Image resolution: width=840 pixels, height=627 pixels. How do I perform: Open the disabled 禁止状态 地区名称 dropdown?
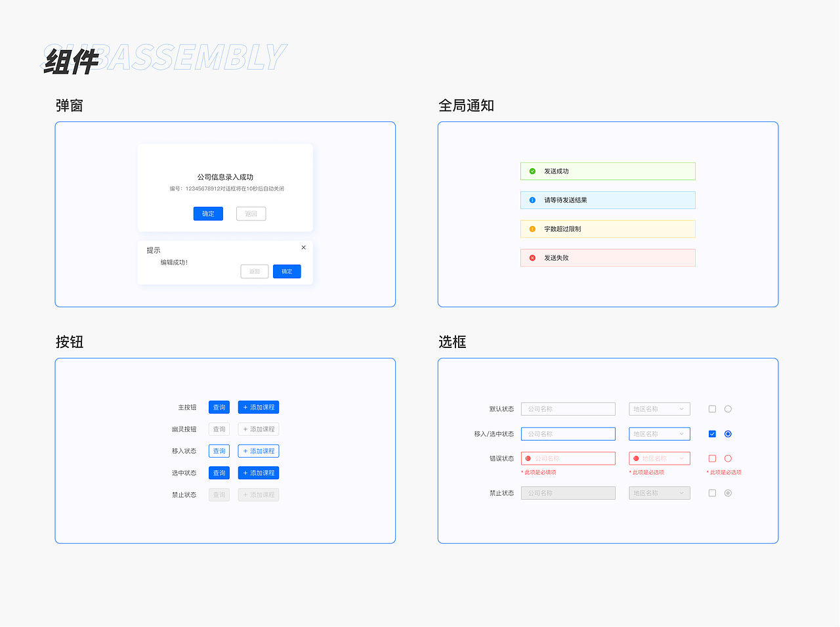(x=660, y=493)
